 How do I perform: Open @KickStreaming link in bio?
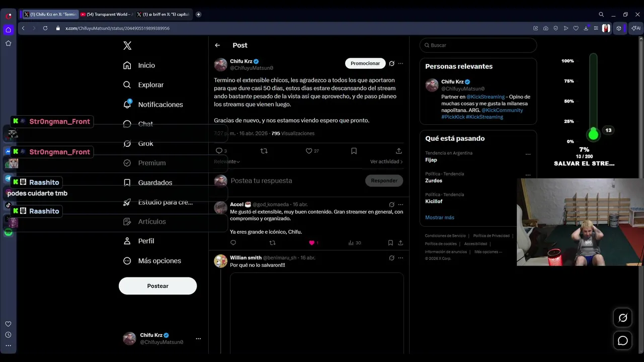[486, 97]
